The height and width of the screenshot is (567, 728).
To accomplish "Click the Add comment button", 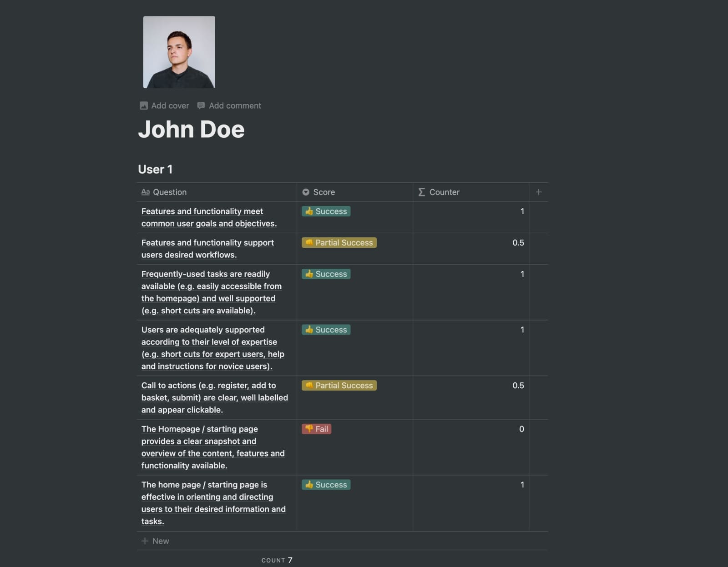I will click(x=229, y=105).
